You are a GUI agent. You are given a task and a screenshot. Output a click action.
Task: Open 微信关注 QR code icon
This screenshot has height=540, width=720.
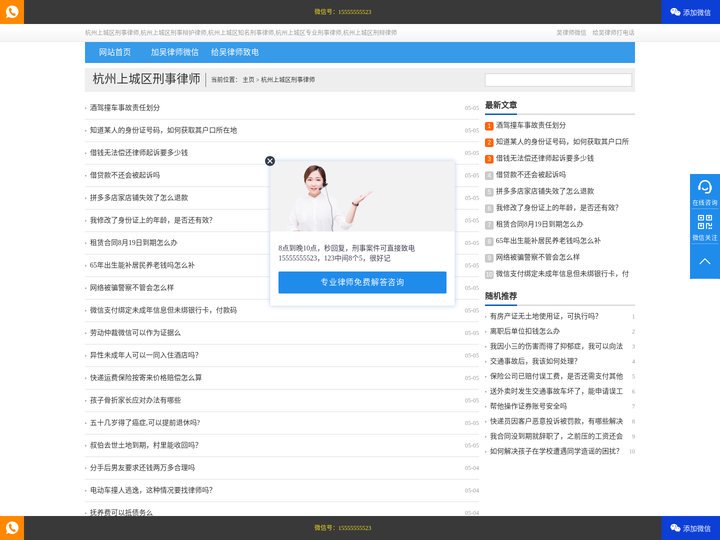(704, 227)
